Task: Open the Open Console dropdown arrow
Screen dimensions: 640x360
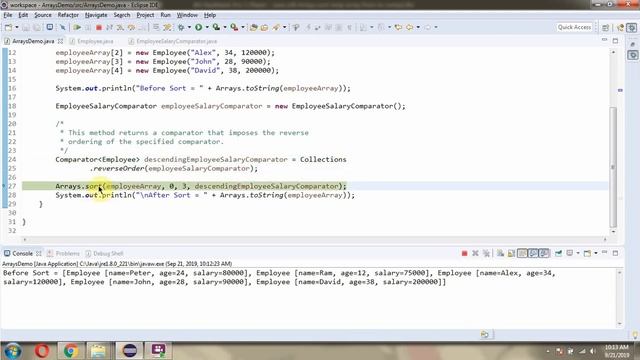Action: coord(596,253)
